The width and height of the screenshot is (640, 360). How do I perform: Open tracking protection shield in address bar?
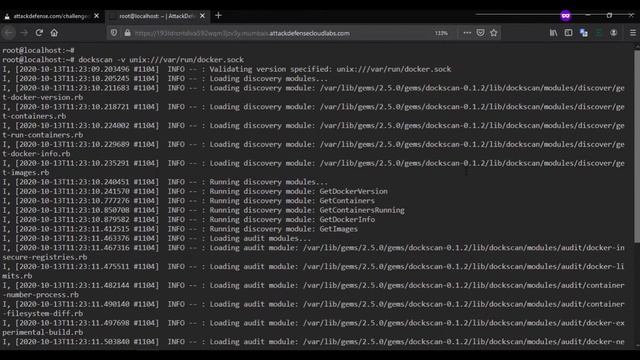point(114,33)
